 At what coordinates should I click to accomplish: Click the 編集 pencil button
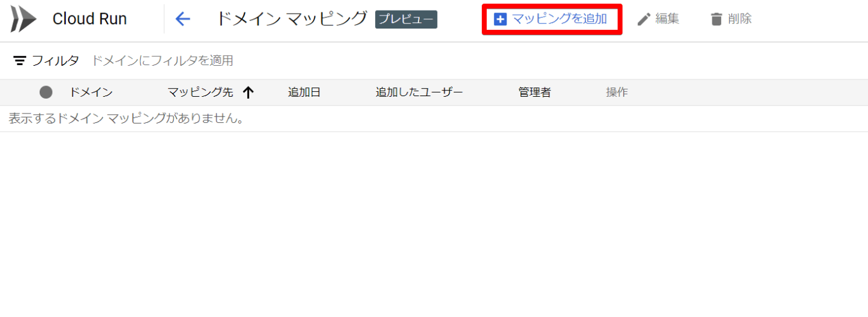[x=658, y=19]
